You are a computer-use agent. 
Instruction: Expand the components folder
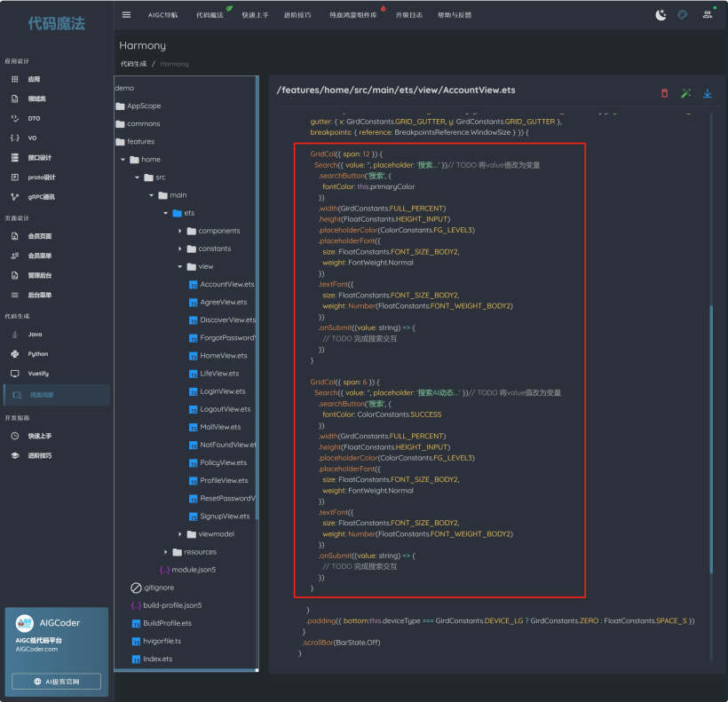tap(180, 231)
